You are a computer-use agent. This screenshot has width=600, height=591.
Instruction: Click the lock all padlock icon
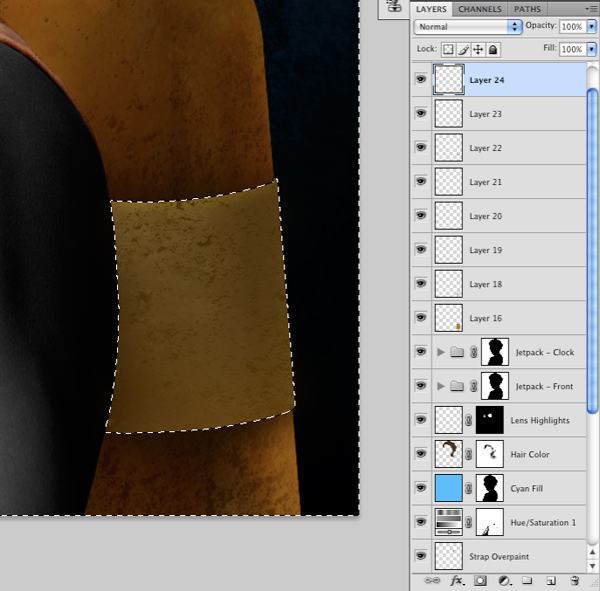pyautogui.click(x=493, y=50)
